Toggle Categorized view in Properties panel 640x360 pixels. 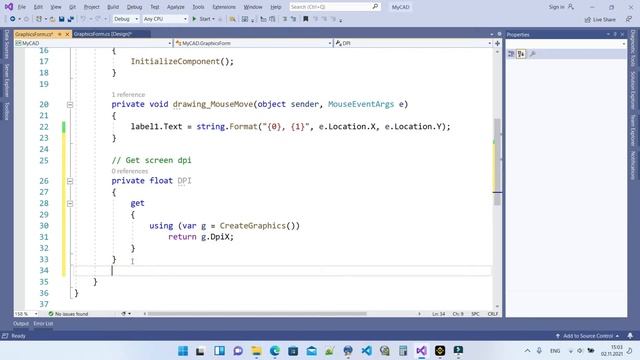(511, 54)
